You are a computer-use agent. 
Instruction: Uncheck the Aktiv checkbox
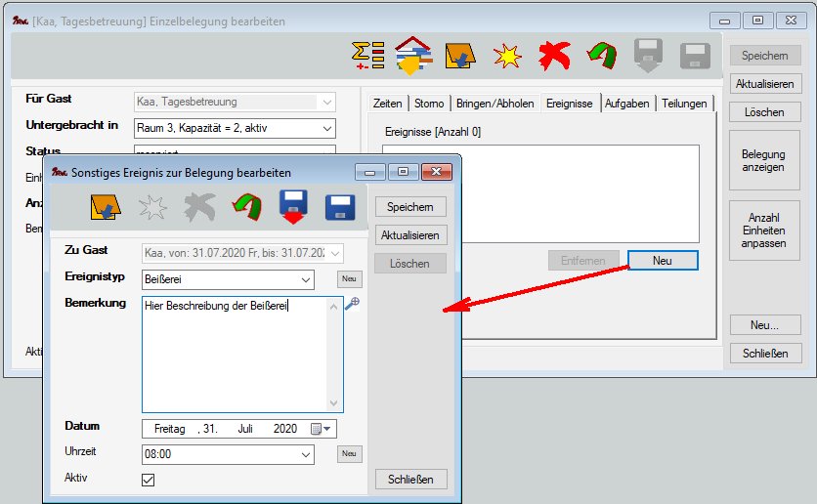pyautogui.click(x=149, y=480)
